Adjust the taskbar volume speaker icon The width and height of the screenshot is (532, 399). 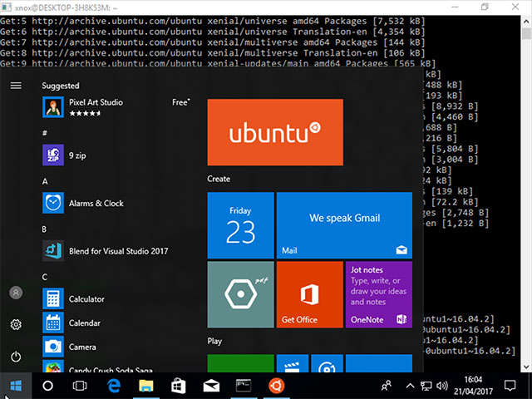(x=442, y=386)
